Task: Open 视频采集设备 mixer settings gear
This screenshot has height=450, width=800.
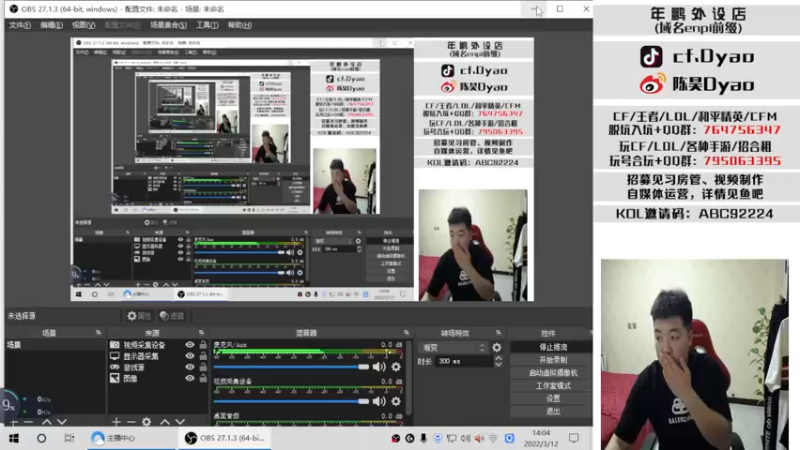Action: tap(396, 402)
